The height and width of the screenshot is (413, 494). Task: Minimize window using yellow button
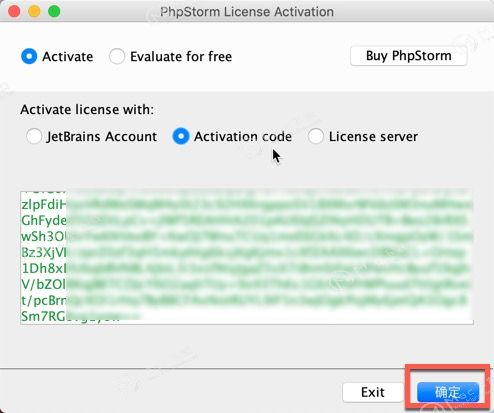pyautogui.click(x=34, y=12)
